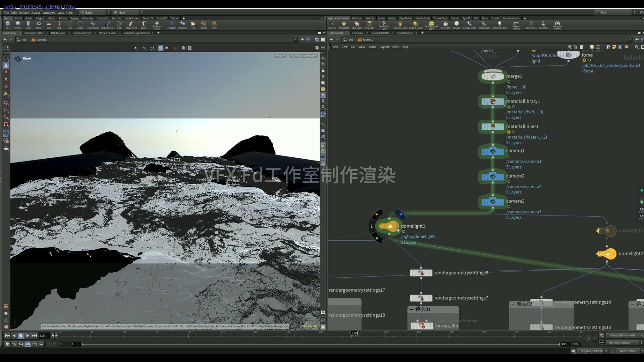Image resolution: width=644 pixels, height=362 pixels.
Task: Create a Camera from the shelf
Action: point(332,24)
